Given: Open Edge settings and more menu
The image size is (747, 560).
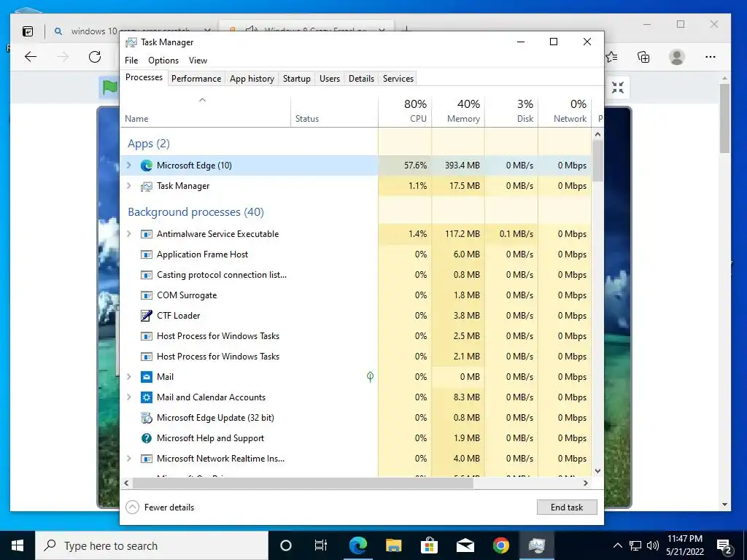Looking at the screenshot, I should tap(711, 57).
